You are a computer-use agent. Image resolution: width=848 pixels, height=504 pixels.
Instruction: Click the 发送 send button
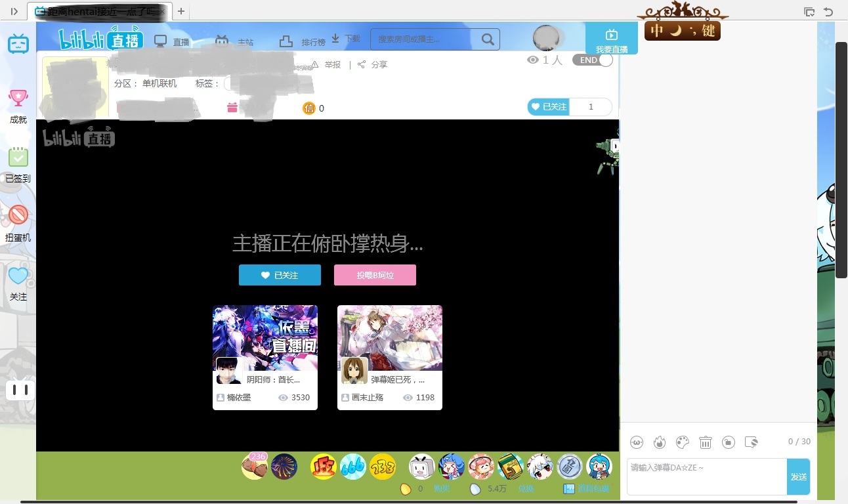coord(798,476)
